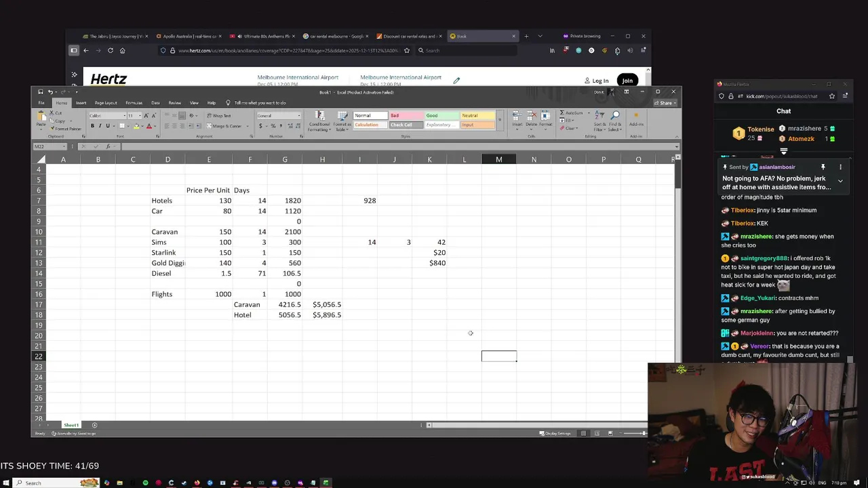Viewport: 868px width, 488px height.
Task: Open Sort & Filter menu
Action: 600,121
